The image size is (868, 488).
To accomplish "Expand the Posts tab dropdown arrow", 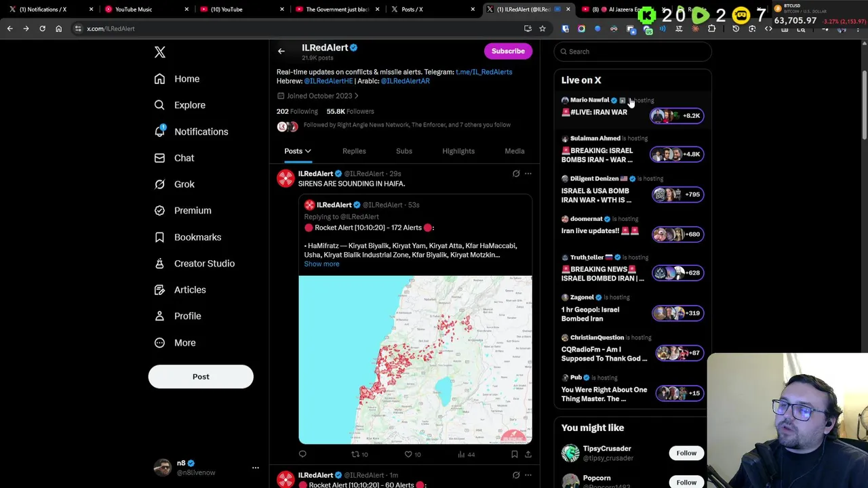I will coord(308,151).
